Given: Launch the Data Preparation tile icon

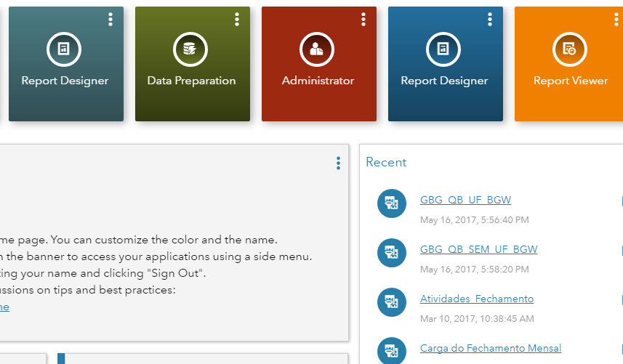Looking at the screenshot, I should point(190,49).
